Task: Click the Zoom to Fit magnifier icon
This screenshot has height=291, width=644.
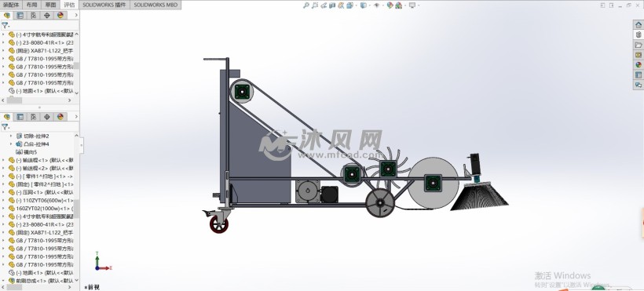Action: pyautogui.click(x=306, y=5)
